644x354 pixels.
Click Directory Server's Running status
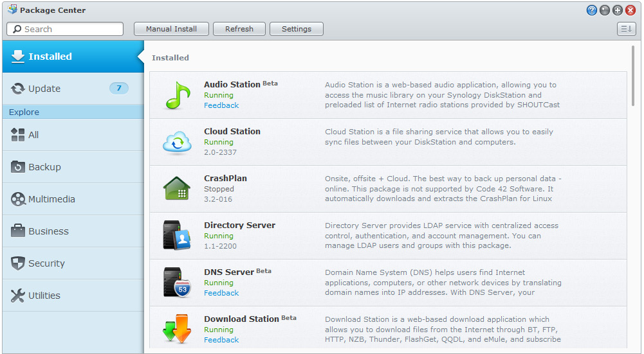[219, 236]
